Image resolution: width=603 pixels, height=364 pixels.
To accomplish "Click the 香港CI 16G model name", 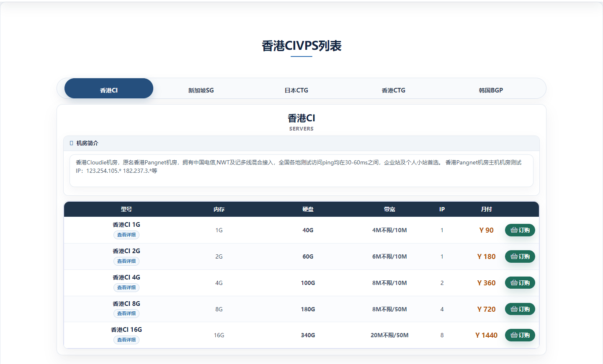I will click(126, 330).
